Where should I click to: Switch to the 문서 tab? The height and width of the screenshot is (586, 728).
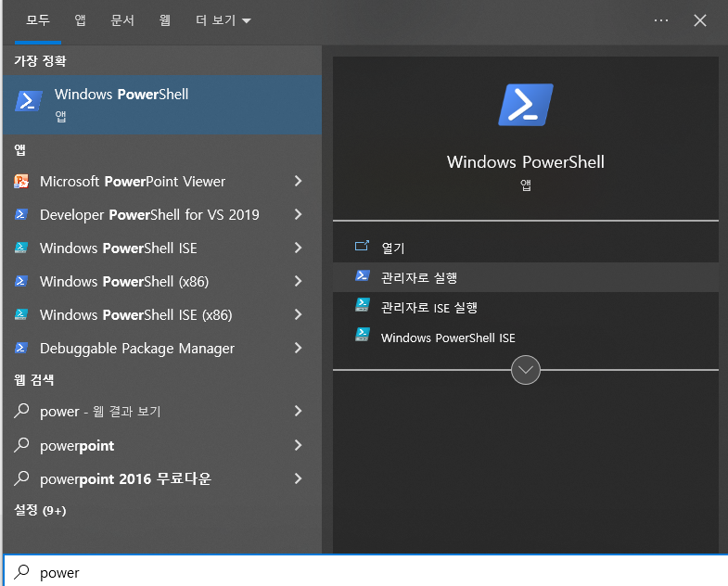(x=122, y=20)
